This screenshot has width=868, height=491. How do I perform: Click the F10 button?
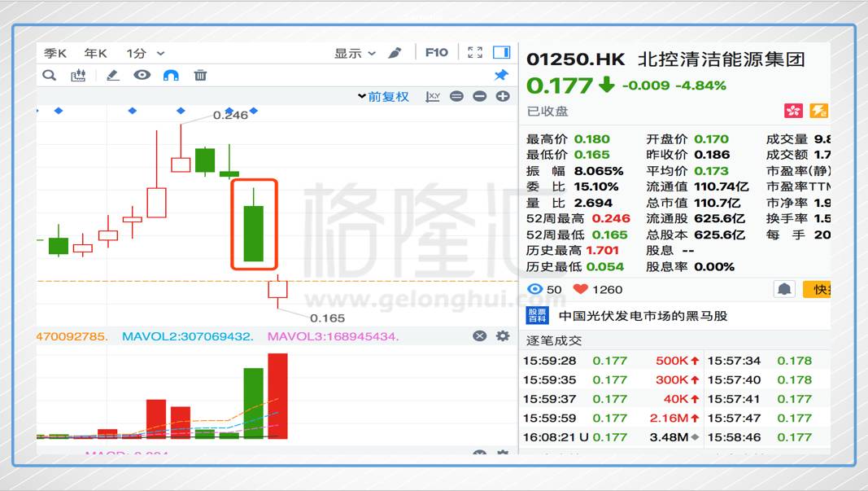436,53
